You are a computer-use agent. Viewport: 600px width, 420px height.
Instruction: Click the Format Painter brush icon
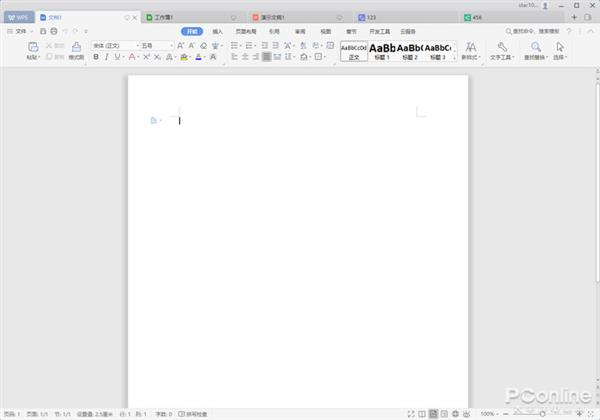pos(76,47)
